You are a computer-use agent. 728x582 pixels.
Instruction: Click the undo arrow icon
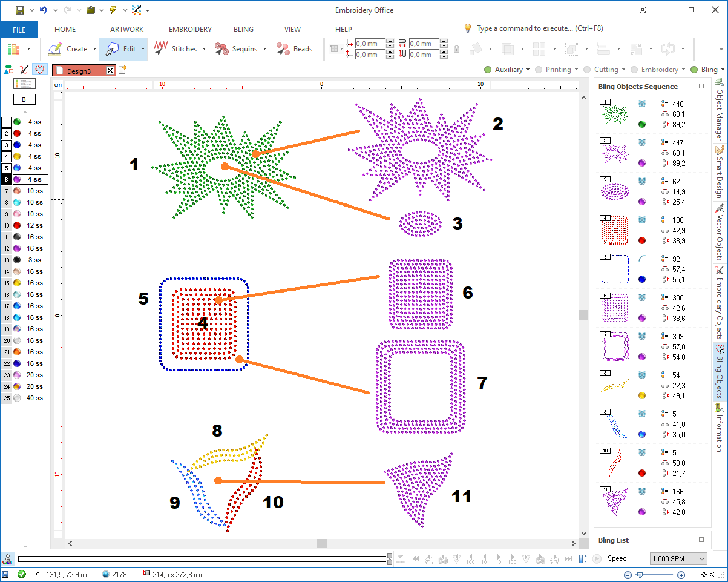(x=43, y=10)
